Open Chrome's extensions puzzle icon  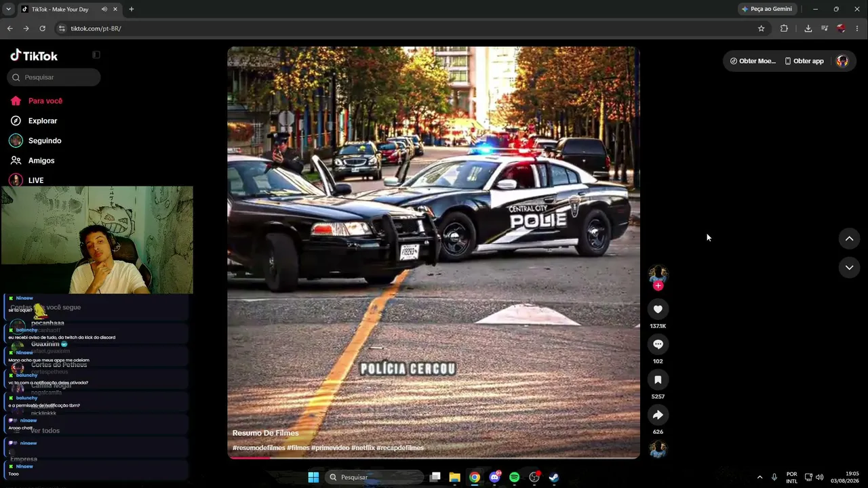coord(784,28)
